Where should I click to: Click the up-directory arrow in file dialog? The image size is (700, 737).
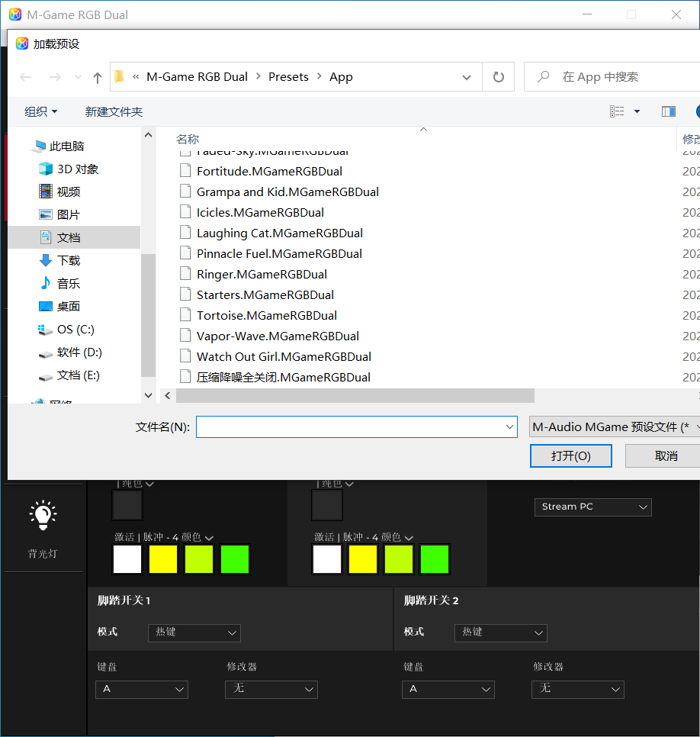tap(98, 77)
